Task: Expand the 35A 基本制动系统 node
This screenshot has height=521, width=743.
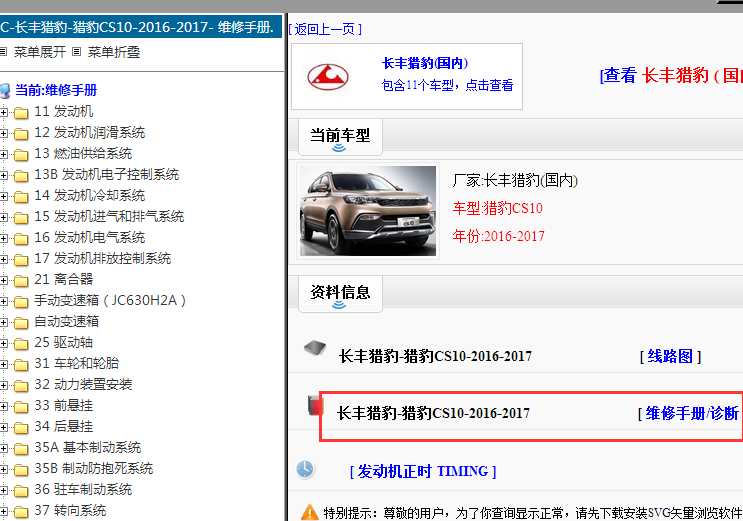Action: [4, 448]
